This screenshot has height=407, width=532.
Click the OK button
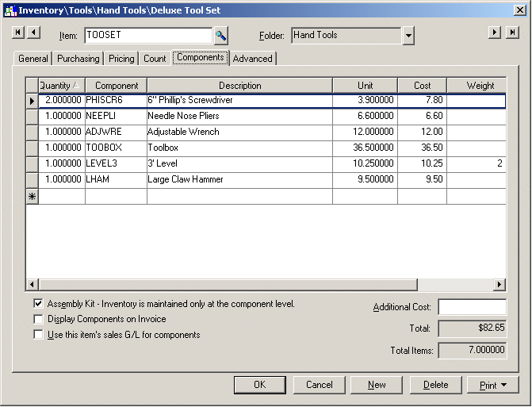[260, 385]
